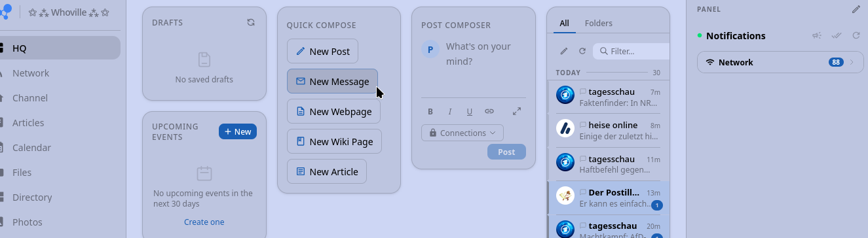Screen dimensions: 868x238
Task: Insert a link in post composer
Action: [x=489, y=111]
